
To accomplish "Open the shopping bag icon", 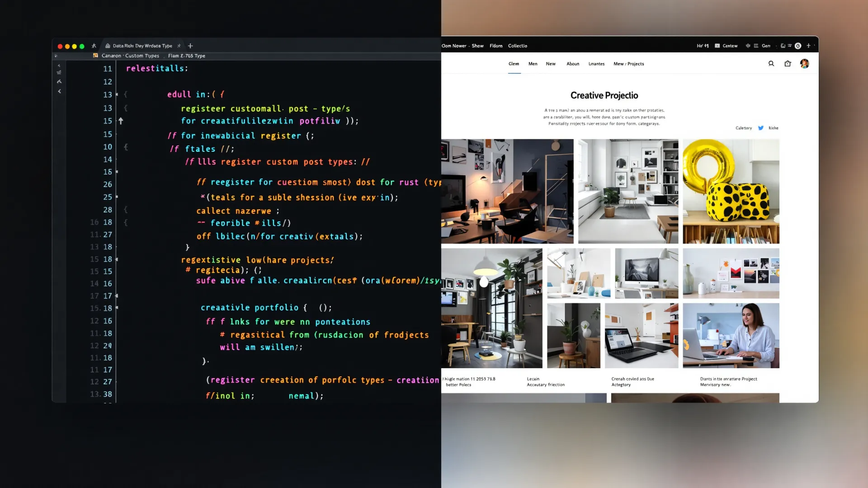I will (x=788, y=64).
